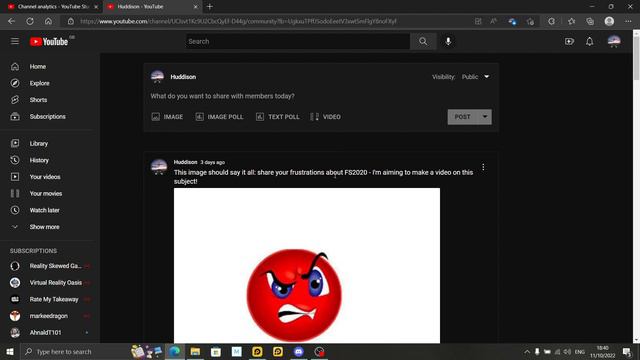Open Discord from taskbar
Screen dimensions: 640x360
click(x=299, y=351)
